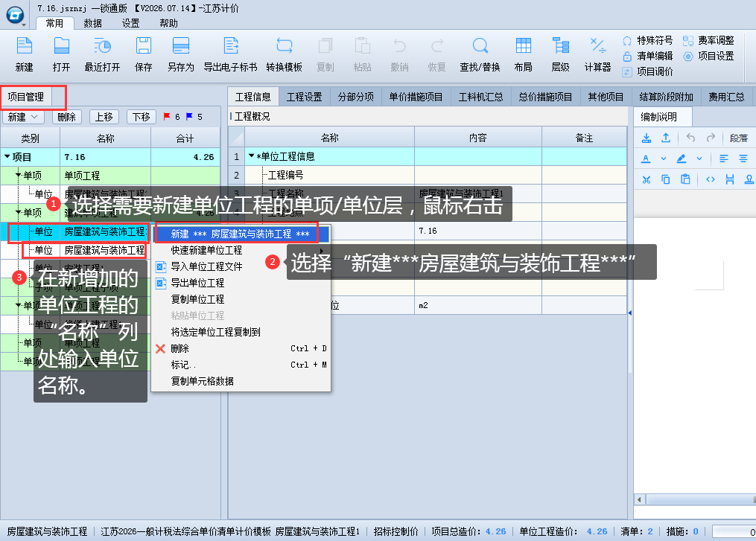Open the 新建 dropdown in 项目管理 panel
The image size is (756, 541).
22,117
